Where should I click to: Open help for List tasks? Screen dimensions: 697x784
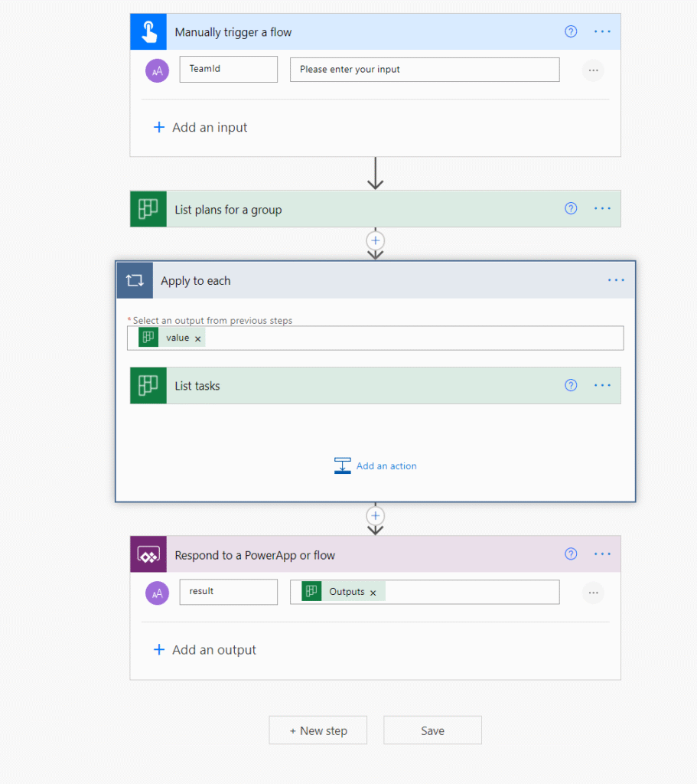tap(571, 385)
